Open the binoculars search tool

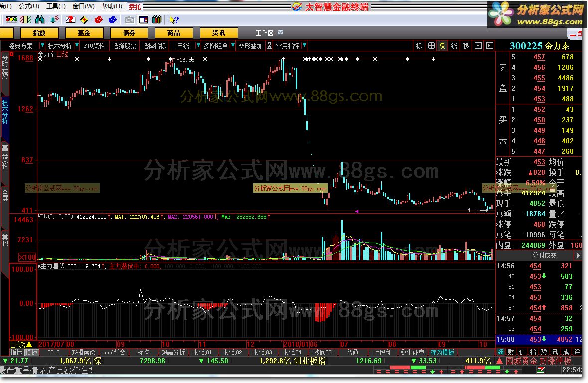(x=40, y=20)
